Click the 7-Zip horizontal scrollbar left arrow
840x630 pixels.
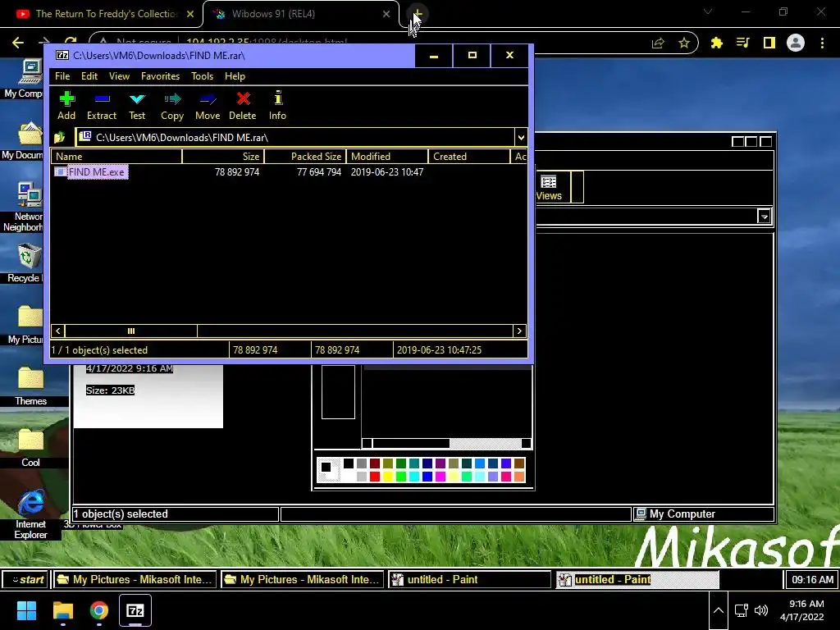coord(58,331)
